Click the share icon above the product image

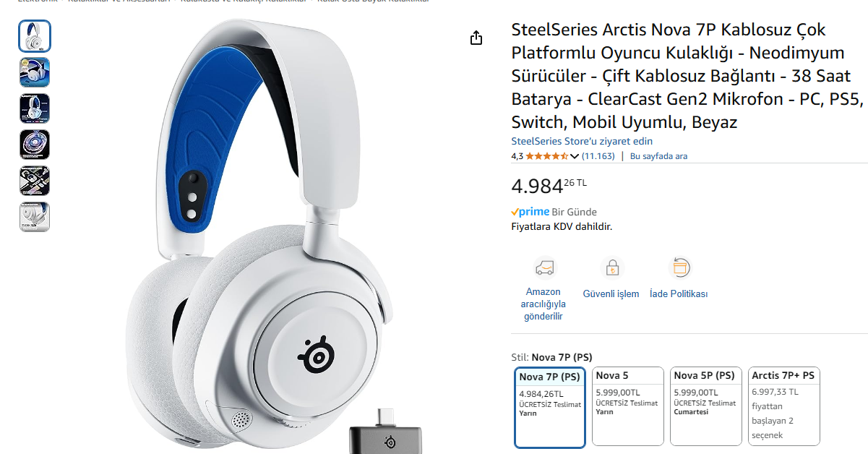(476, 38)
